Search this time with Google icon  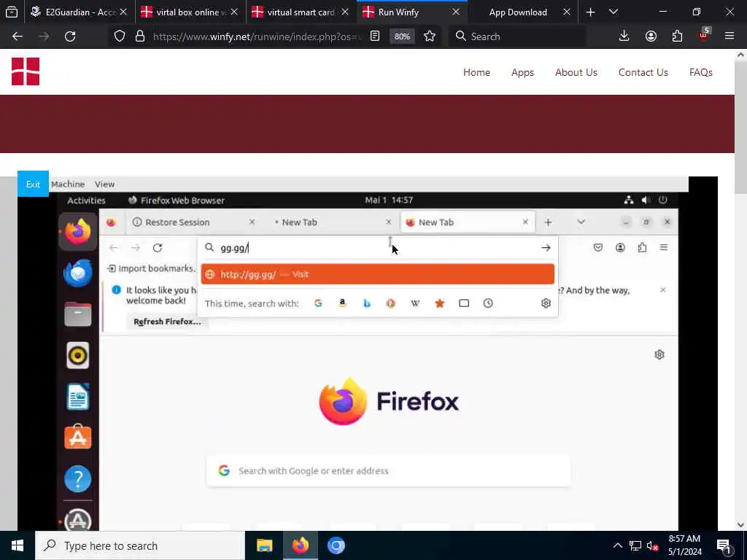pos(318,303)
